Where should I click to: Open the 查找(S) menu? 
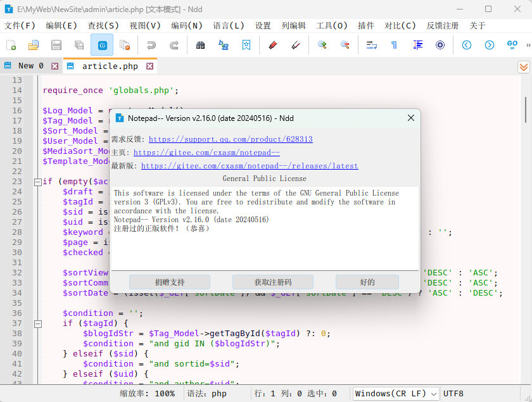click(x=103, y=26)
